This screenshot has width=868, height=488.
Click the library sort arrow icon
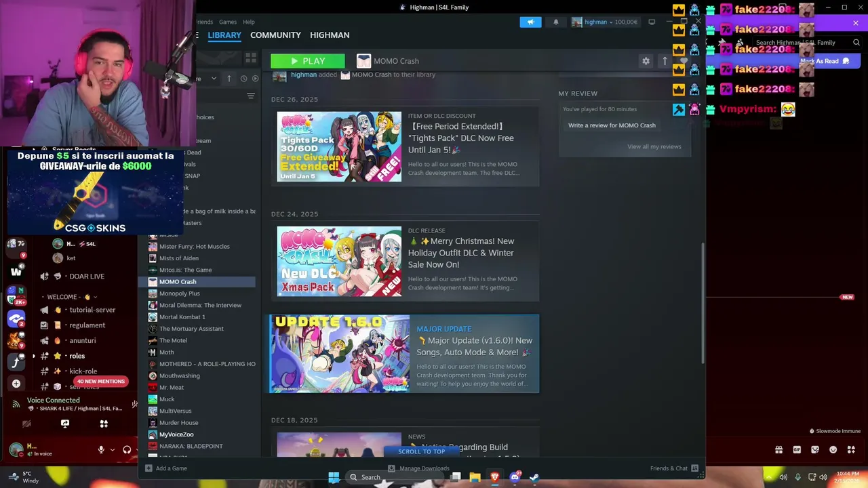click(x=229, y=79)
